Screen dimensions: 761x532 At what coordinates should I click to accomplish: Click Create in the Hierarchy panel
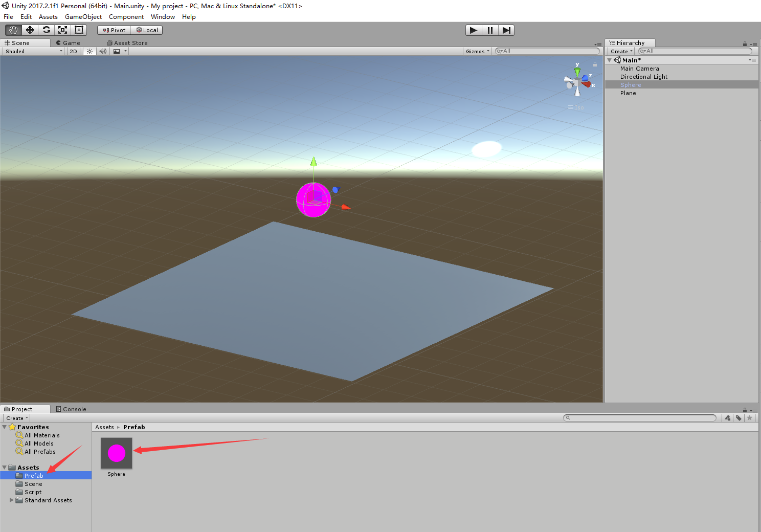click(619, 51)
